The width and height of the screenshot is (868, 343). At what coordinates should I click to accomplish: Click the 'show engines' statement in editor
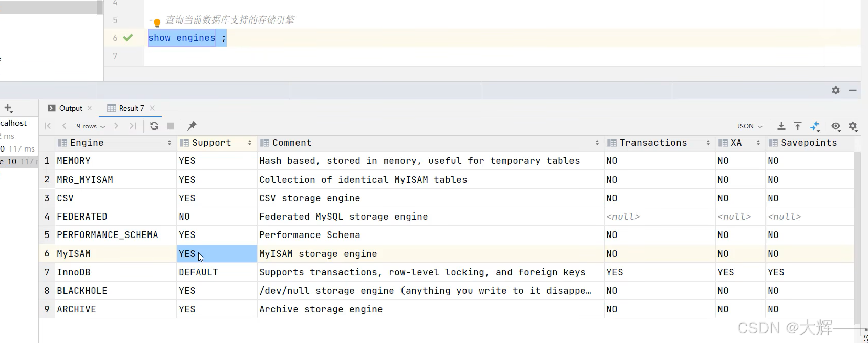pyautogui.click(x=182, y=38)
